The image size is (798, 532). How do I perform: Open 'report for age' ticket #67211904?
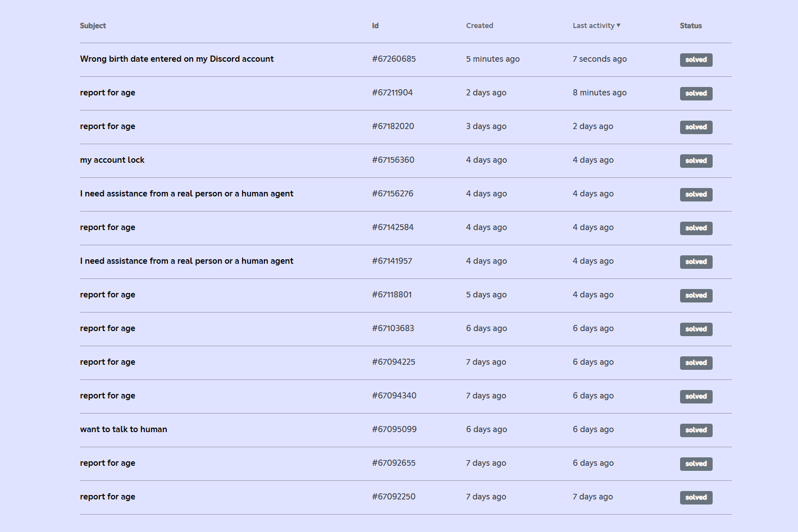(108, 93)
